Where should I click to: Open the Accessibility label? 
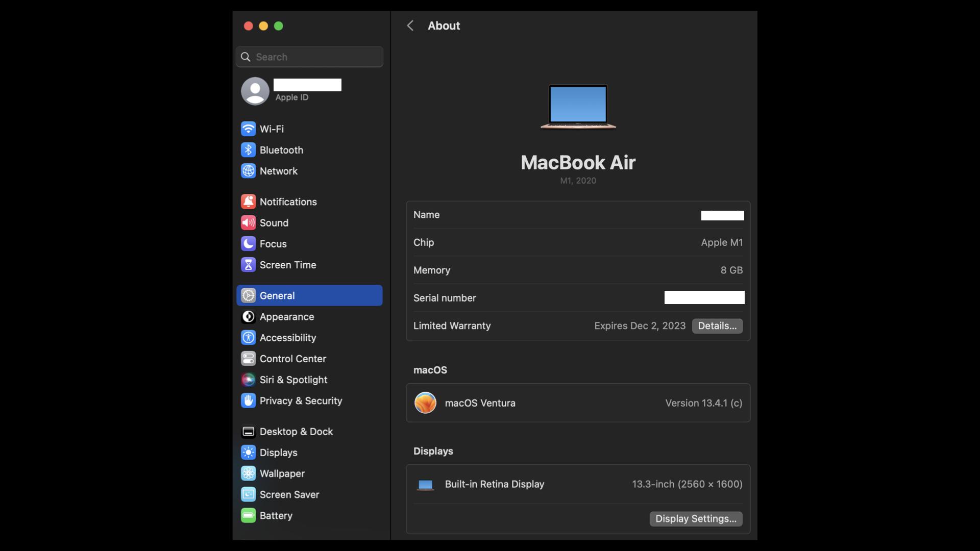click(288, 338)
